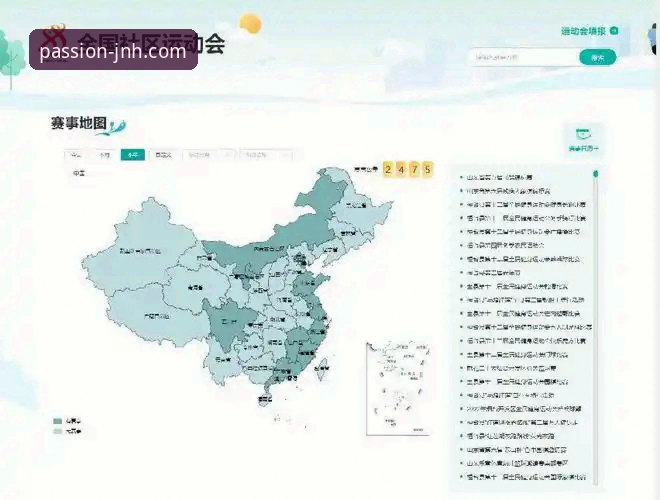Open the last visible event in the list

click(526, 477)
